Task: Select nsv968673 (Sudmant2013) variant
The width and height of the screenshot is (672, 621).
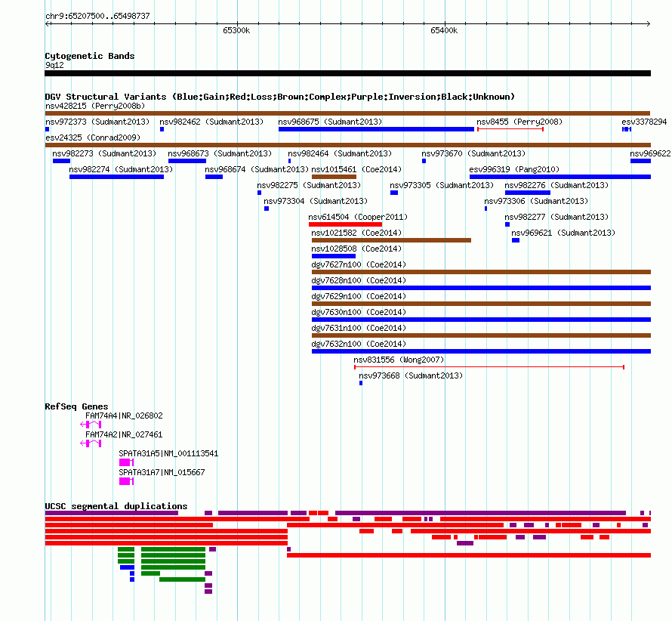Action: pyautogui.click(x=220, y=153)
